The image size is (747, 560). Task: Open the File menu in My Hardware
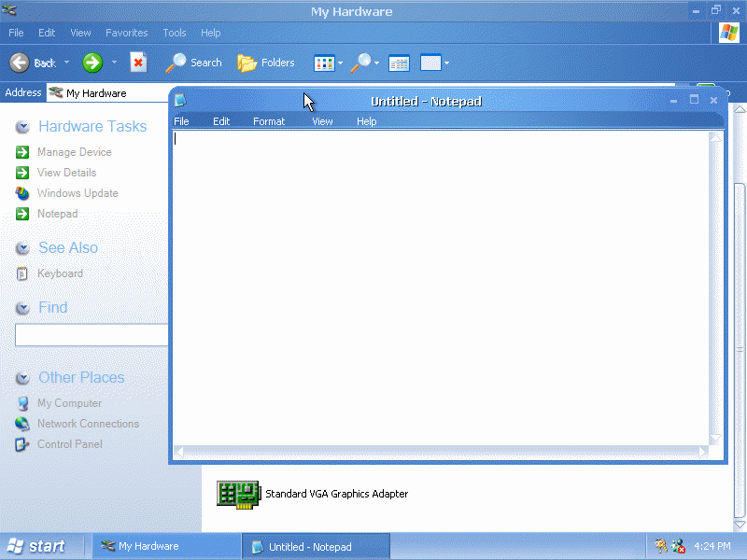tap(16, 33)
